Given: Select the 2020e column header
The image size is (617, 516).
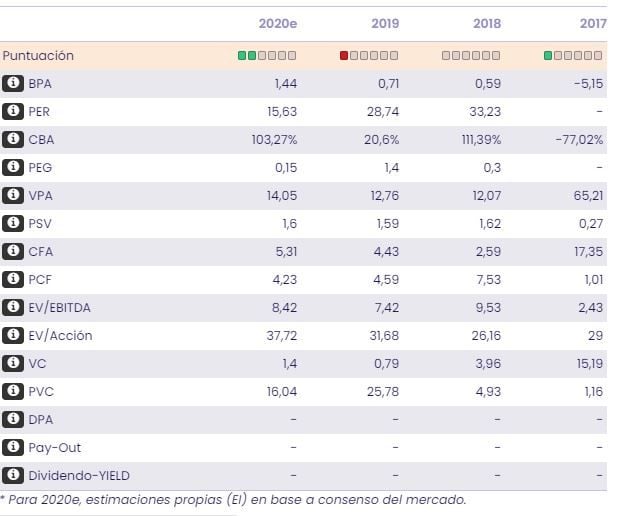Looking at the screenshot, I should [x=278, y=21].
